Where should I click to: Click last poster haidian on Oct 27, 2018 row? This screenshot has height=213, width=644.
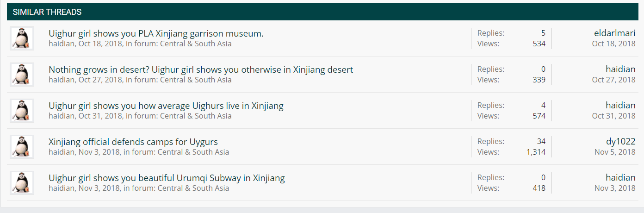click(x=620, y=69)
